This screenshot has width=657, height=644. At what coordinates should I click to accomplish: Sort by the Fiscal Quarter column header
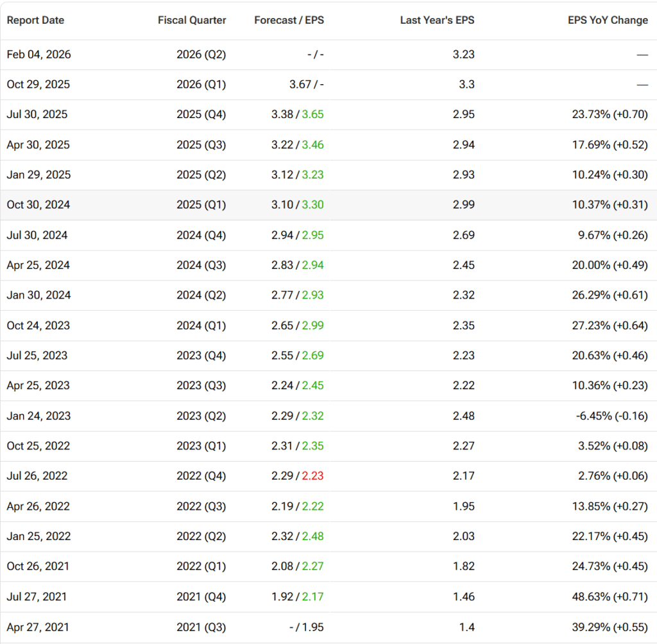click(x=192, y=20)
